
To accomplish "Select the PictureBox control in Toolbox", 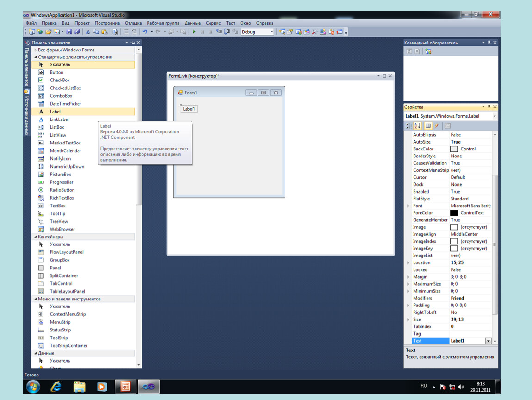I will tap(83, 174).
